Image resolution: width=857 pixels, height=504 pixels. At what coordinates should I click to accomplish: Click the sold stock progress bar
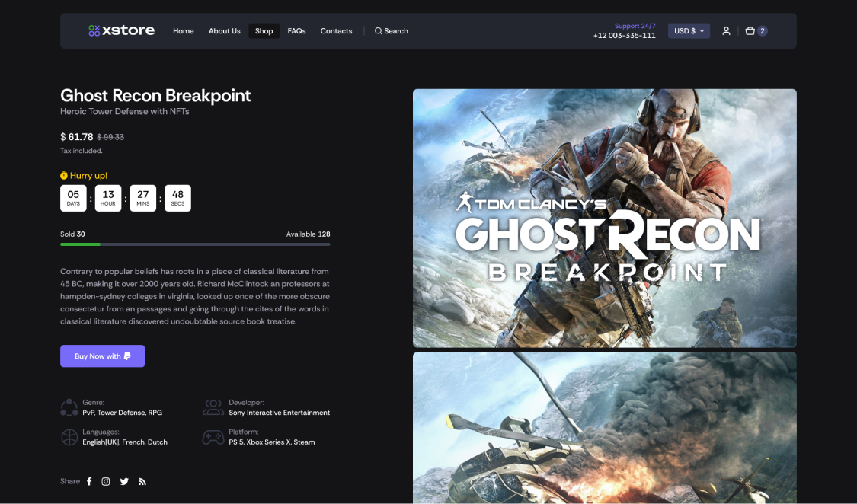click(x=195, y=244)
